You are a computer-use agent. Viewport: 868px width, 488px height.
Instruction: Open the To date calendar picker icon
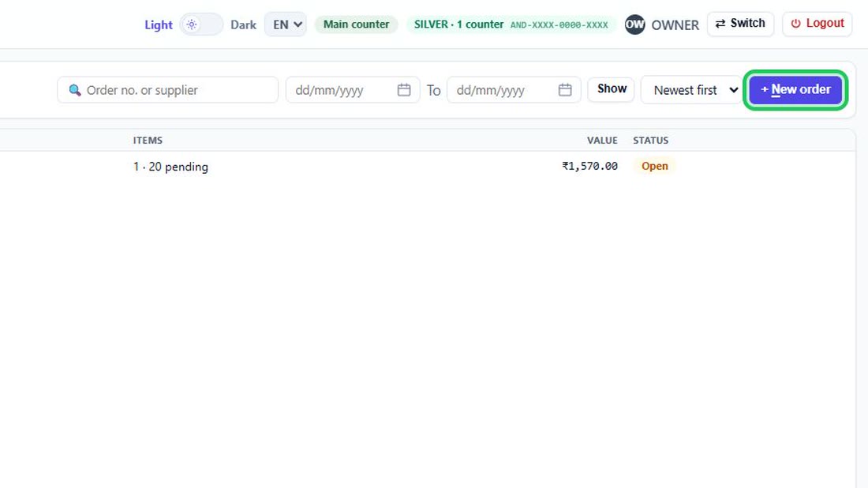[565, 90]
